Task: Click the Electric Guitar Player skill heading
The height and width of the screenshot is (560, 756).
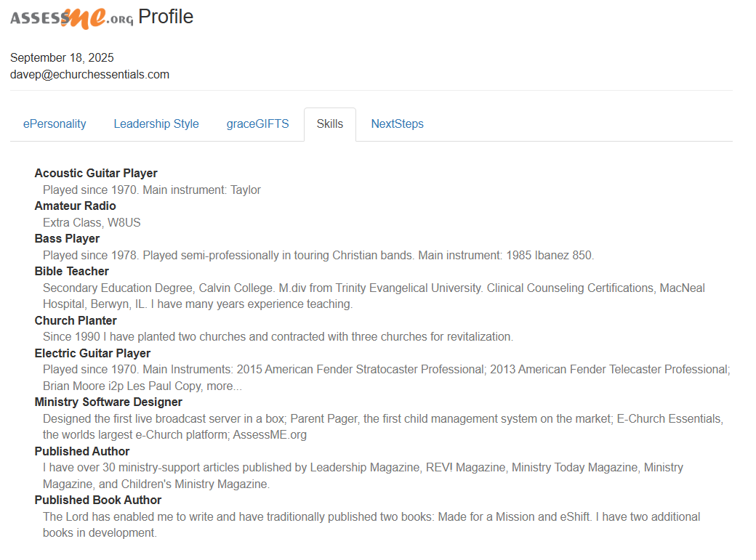Action: click(x=92, y=354)
